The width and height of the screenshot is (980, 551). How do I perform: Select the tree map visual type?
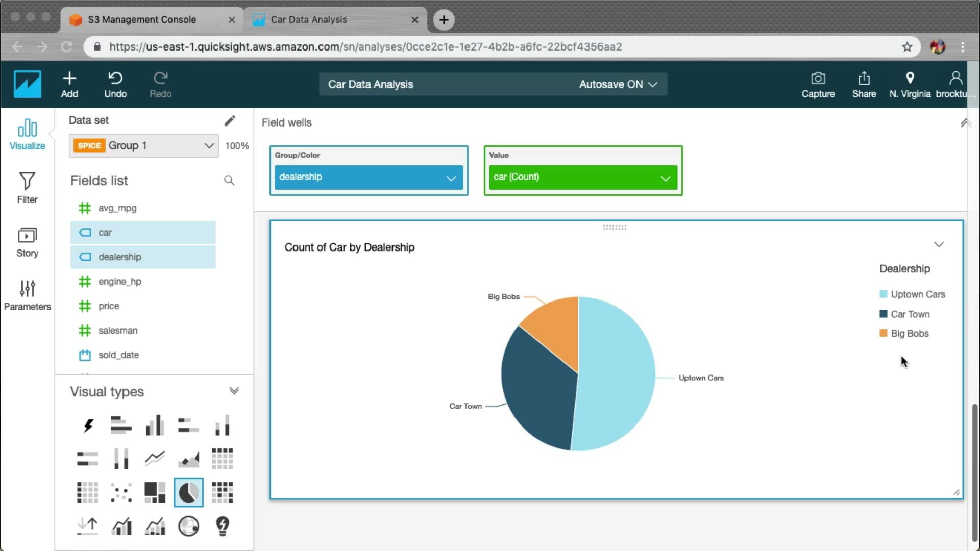click(155, 492)
